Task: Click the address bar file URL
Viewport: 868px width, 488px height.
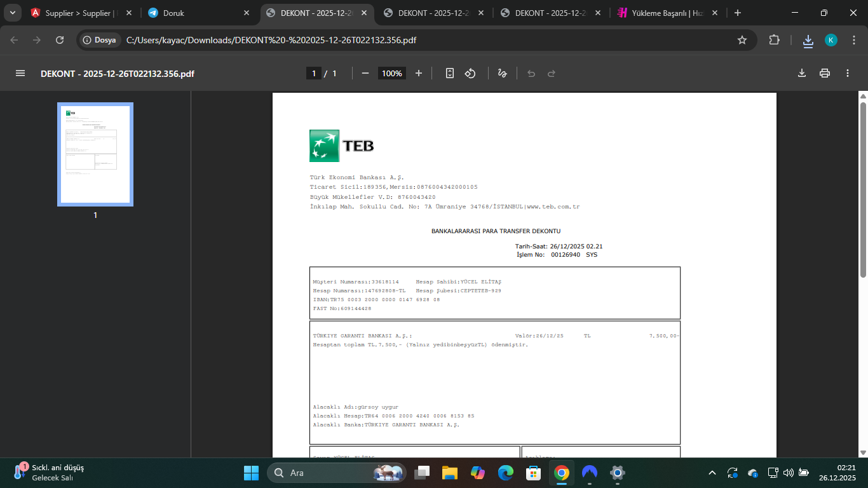Action: coord(271,40)
